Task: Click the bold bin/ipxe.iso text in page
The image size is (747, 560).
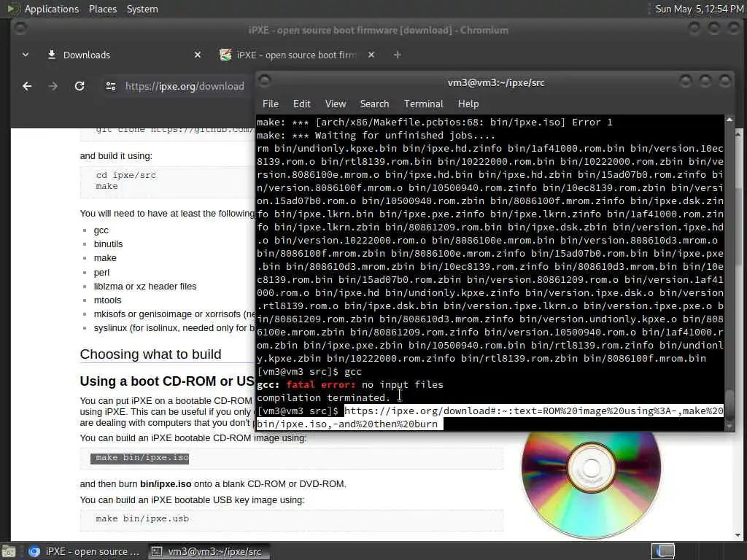Action: pyautogui.click(x=166, y=484)
